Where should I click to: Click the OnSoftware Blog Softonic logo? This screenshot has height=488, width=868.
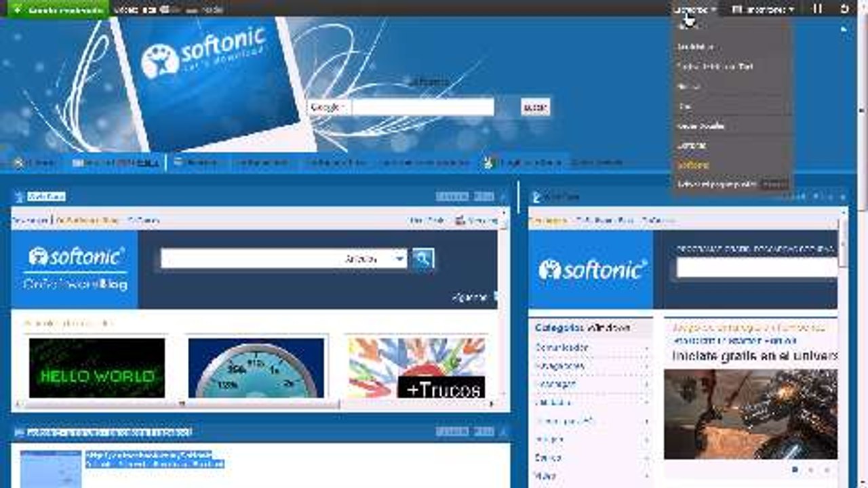pos(75,269)
